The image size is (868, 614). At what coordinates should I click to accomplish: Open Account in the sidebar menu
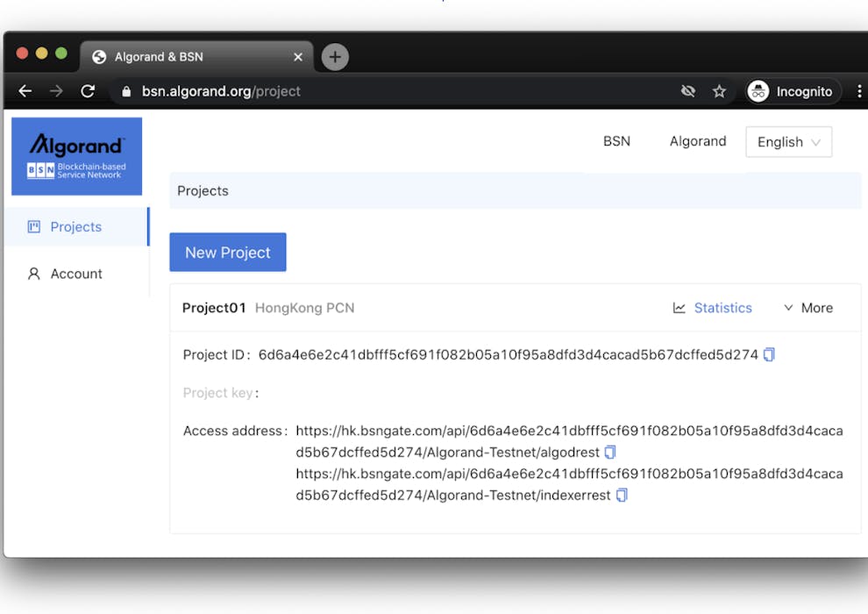77,274
